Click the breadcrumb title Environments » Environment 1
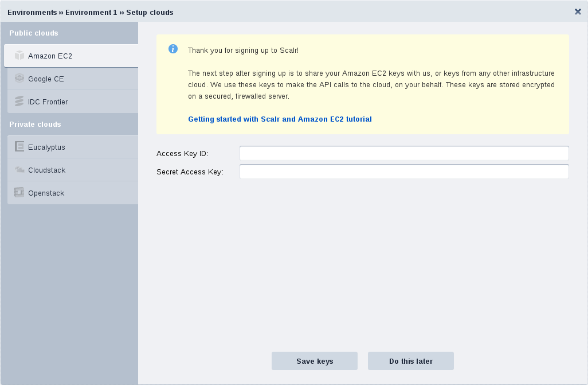 tap(62, 13)
